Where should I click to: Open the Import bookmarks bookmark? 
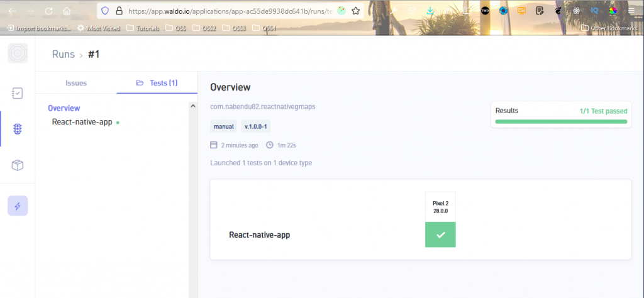(x=40, y=28)
